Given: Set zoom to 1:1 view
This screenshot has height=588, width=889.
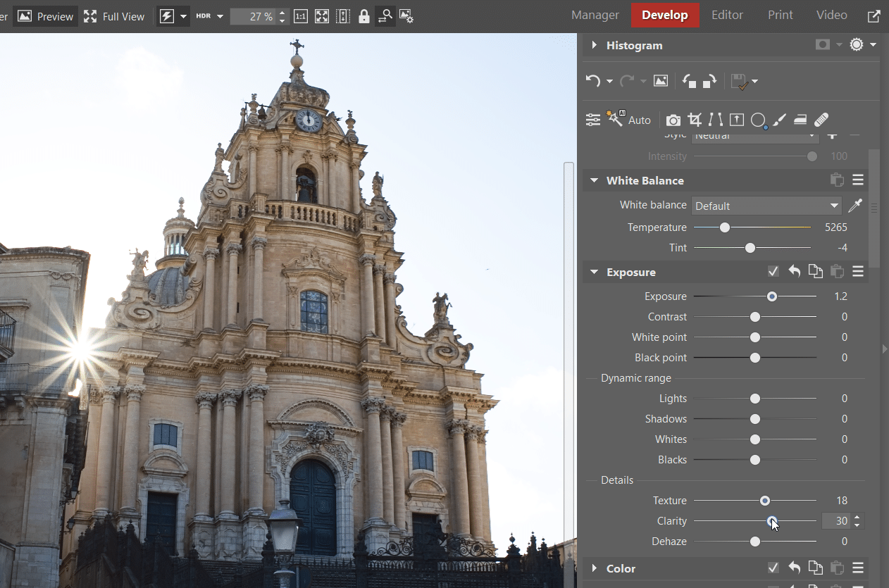Looking at the screenshot, I should click(300, 16).
